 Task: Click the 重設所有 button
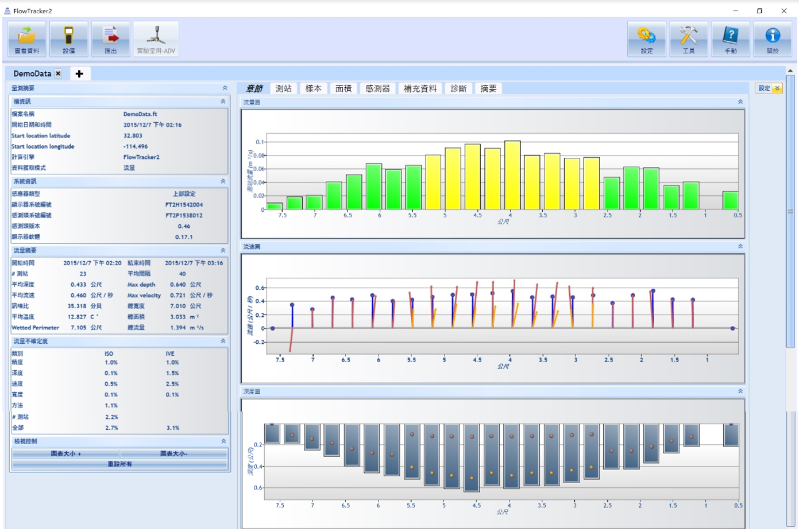(119, 464)
